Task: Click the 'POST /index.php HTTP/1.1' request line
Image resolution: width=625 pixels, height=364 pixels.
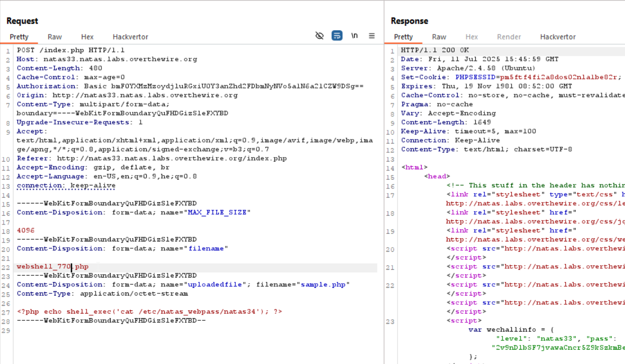Action: [71, 50]
